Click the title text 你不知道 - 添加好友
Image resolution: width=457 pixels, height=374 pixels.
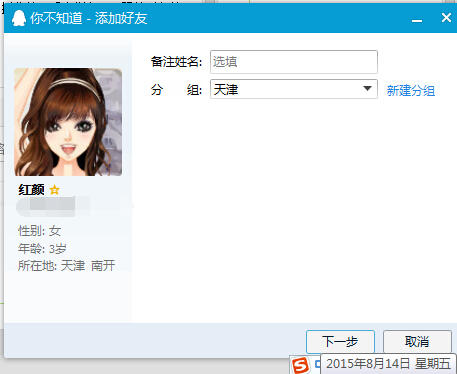click(x=89, y=18)
